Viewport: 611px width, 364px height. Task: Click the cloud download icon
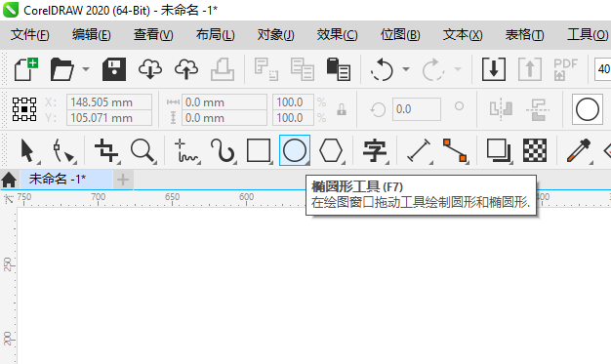[x=150, y=69]
